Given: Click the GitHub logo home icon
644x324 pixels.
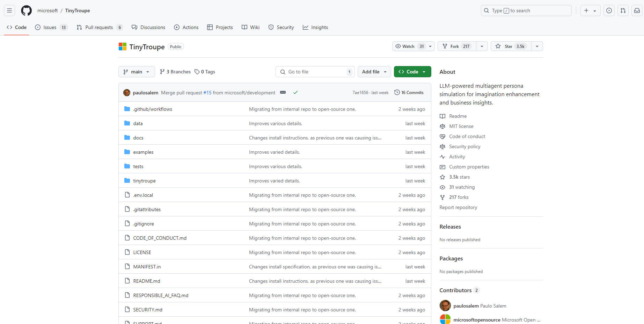Looking at the screenshot, I should coord(26,10).
